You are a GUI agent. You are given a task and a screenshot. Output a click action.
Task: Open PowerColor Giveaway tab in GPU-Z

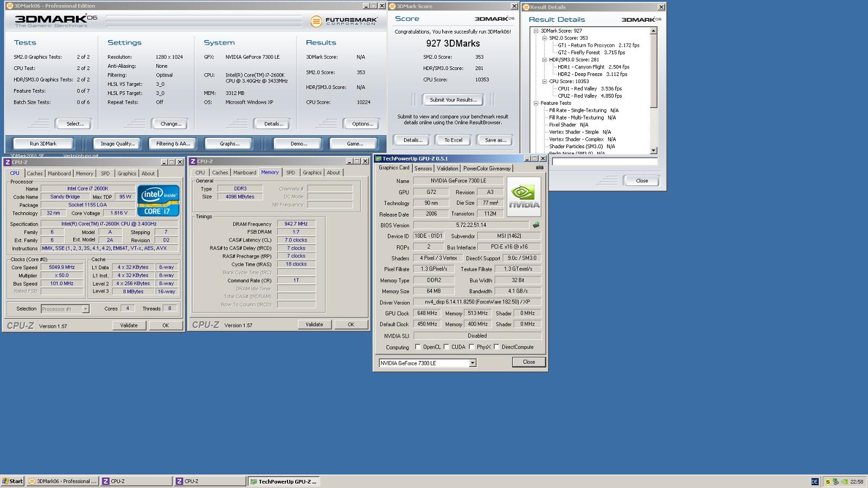click(x=487, y=168)
